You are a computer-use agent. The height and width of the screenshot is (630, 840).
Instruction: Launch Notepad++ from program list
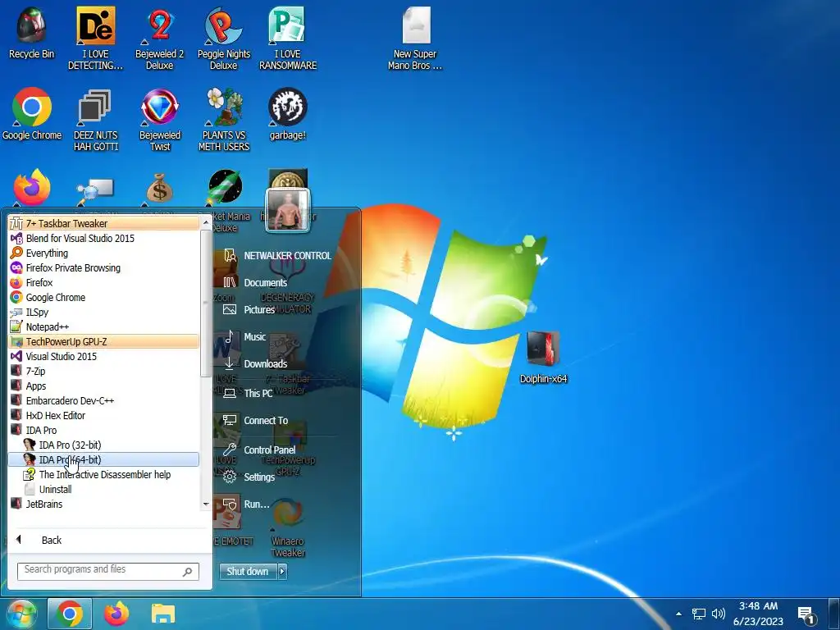104,326
